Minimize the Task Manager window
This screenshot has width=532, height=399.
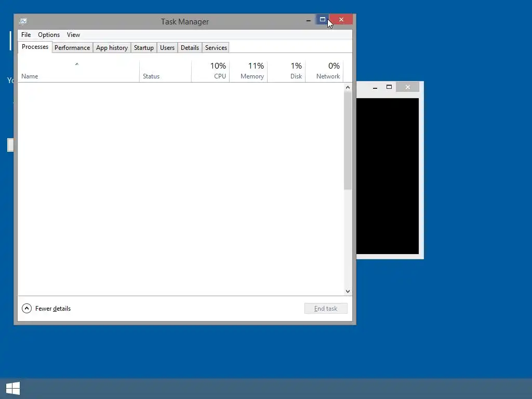click(x=309, y=20)
